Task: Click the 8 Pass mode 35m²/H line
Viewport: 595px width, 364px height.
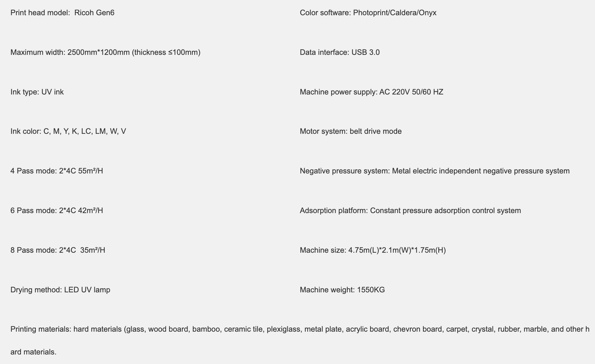Action: click(57, 250)
